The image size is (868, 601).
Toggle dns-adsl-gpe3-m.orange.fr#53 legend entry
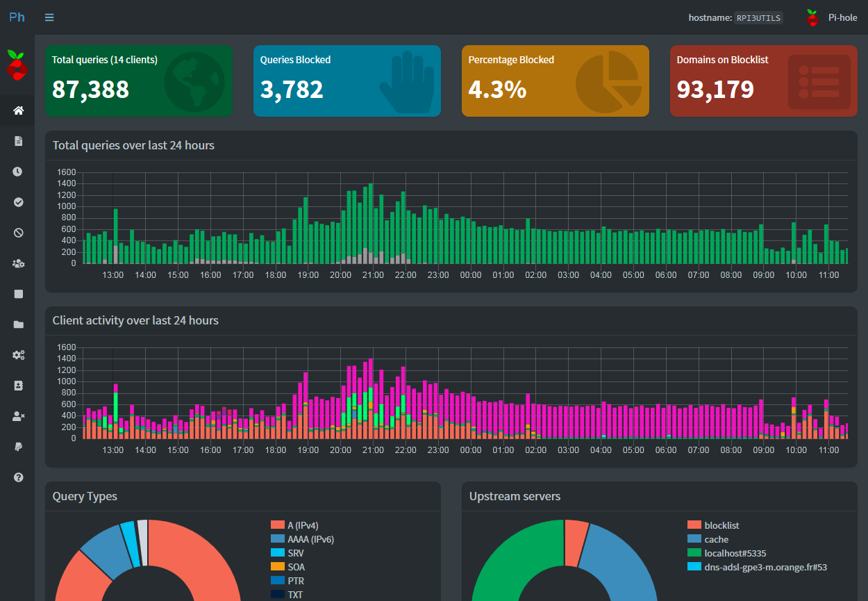757,567
